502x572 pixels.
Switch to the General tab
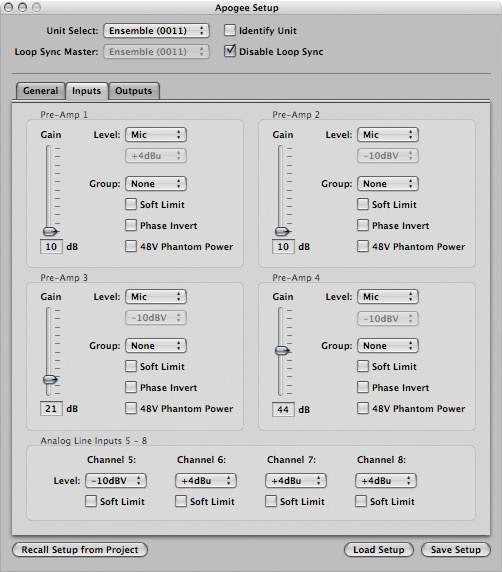point(40,90)
